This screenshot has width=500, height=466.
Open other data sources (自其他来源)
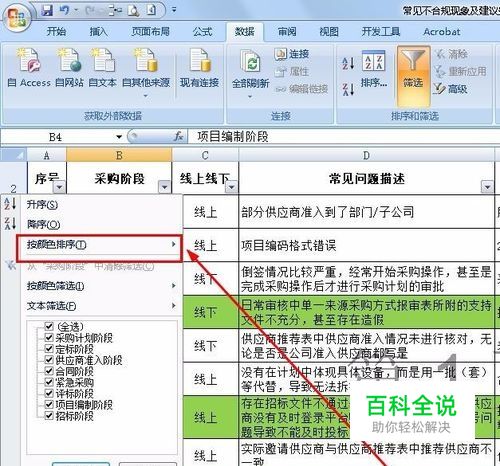(x=146, y=73)
